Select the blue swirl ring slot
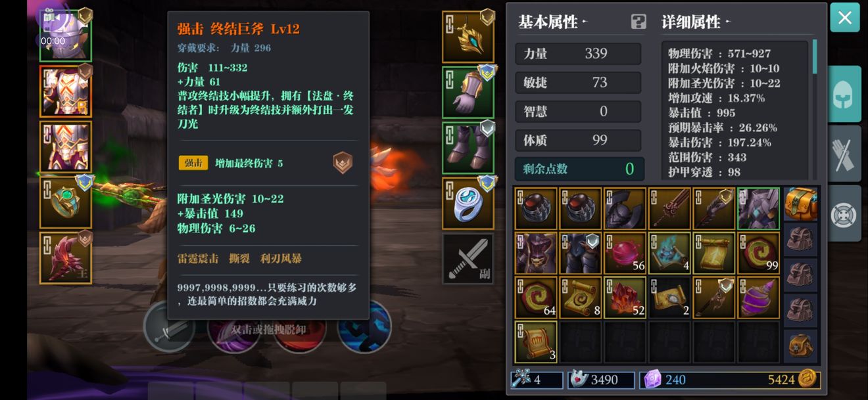The height and width of the screenshot is (400, 868). coord(468,204)
